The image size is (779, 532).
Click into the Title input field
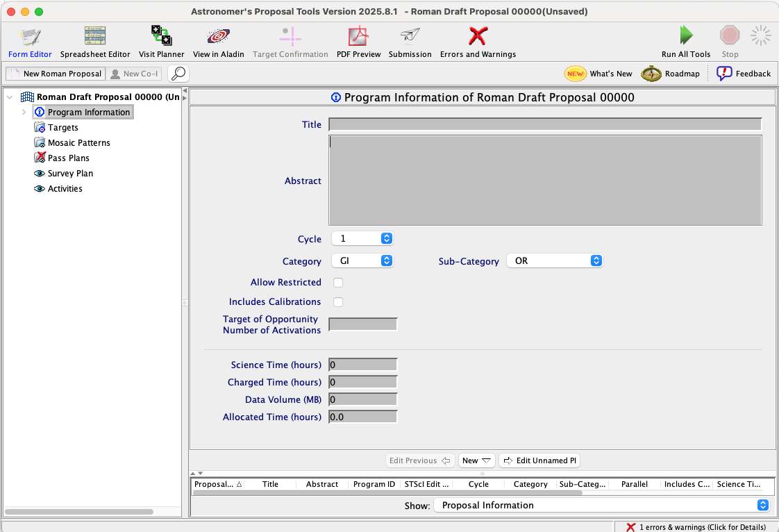tap(545, 125)
